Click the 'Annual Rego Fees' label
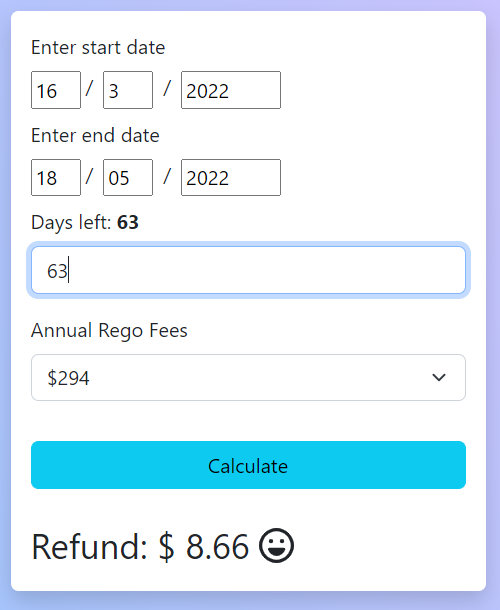This screenshot has height=610, width=500. pos(109,331)
